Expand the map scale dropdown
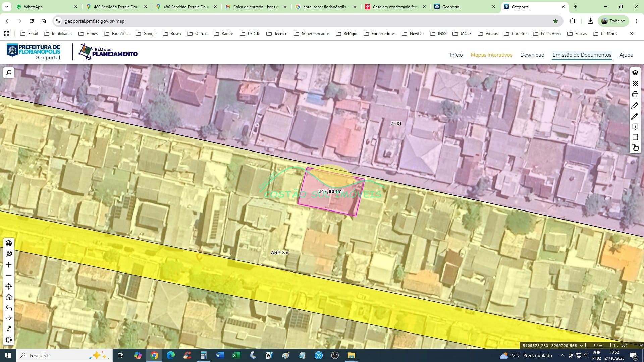Image resolution: width=644 pixels, height=362 pixels. (641, 345)
